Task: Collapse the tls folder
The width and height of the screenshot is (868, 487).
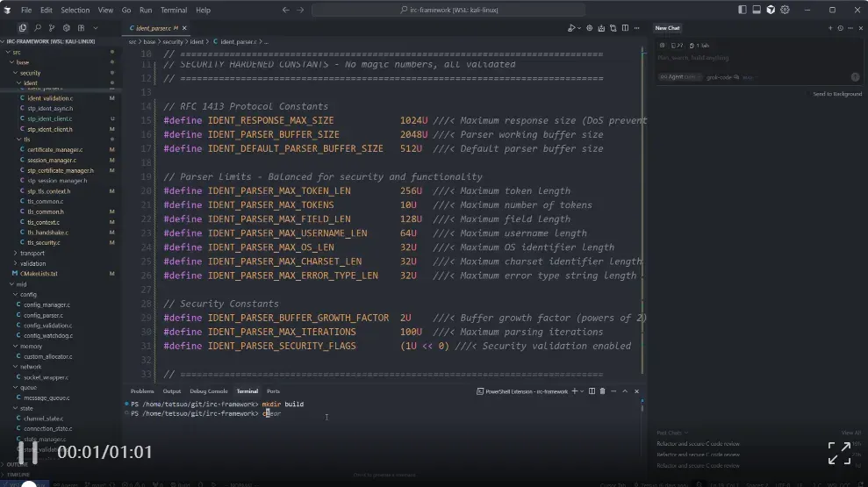Action: [26, 140]
